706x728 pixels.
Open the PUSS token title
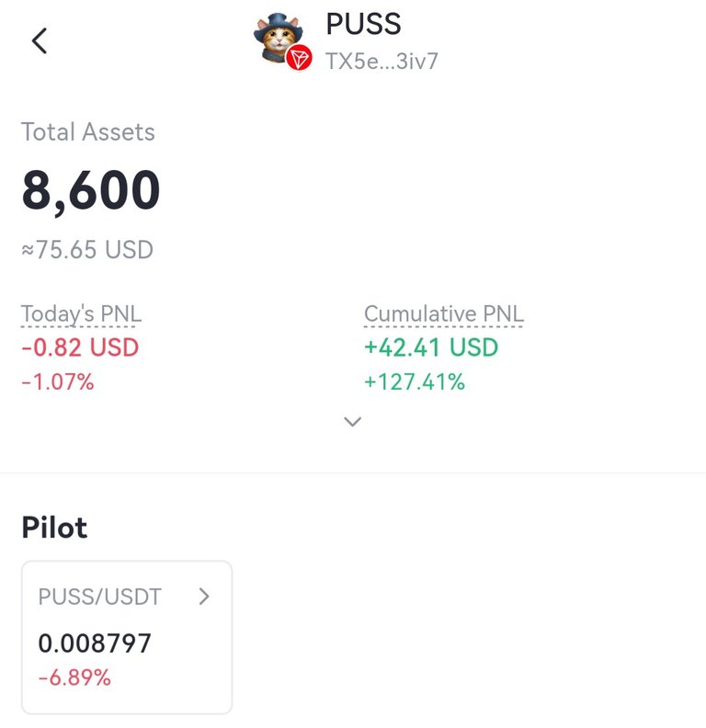(x=363, y=24)
